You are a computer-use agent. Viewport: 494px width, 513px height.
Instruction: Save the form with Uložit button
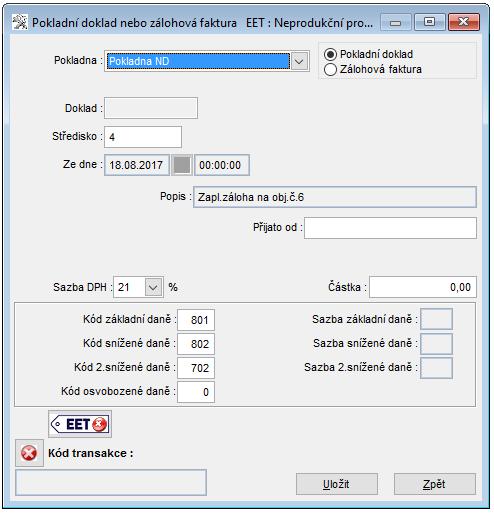click(337, 484)
